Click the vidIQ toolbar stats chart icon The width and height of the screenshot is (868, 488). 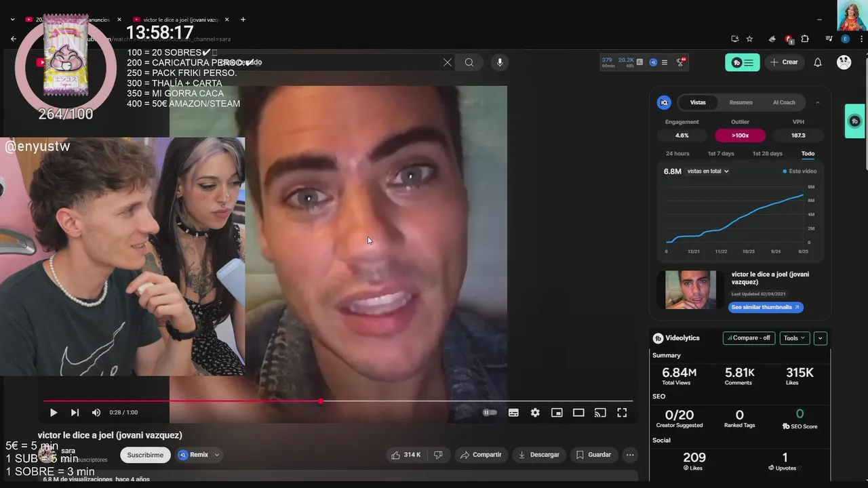639,62
